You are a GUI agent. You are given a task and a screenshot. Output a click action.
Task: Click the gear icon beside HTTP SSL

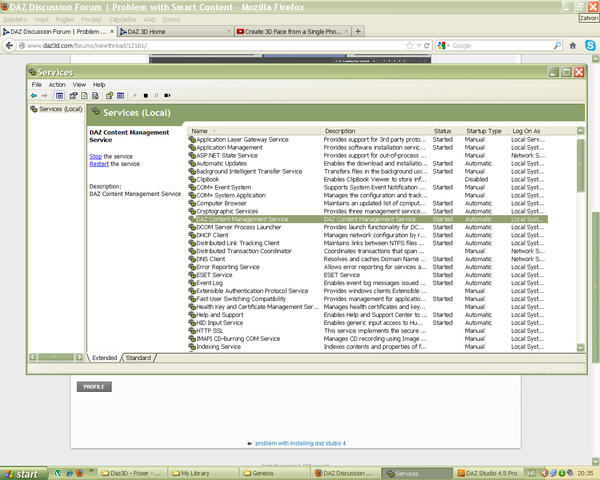coord(192,331)
